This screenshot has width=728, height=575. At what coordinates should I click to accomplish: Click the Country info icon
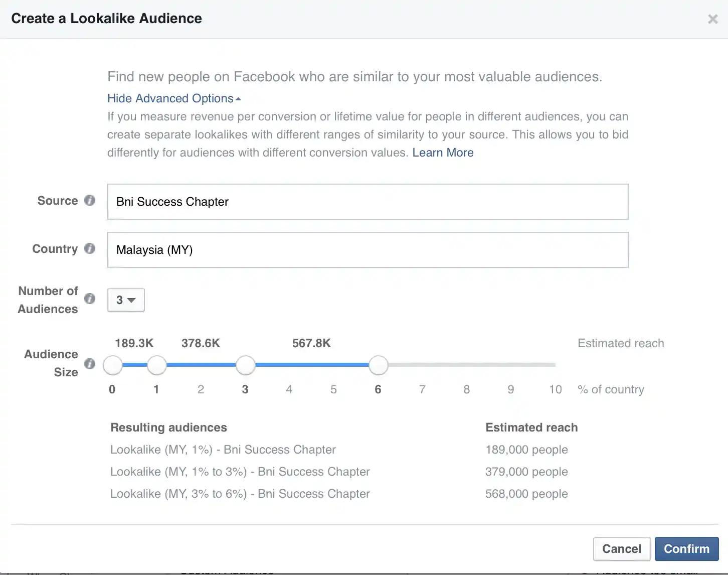tap(90, 248)
